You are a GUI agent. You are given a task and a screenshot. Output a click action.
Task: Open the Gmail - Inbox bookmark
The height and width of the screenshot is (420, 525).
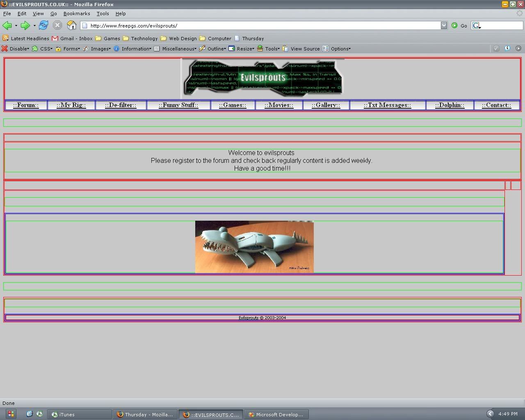tap(76, 39)
